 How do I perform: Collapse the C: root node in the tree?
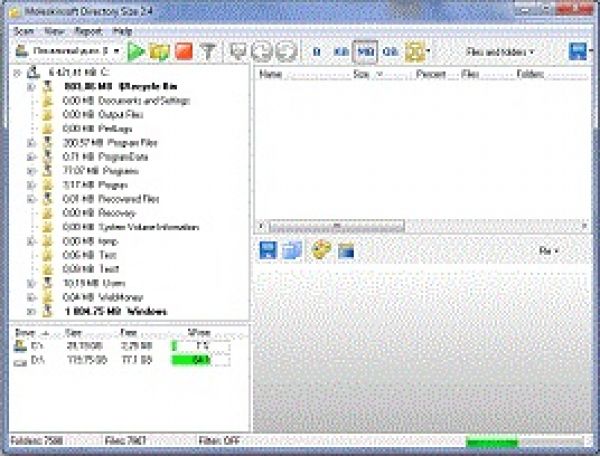tap(17, 72)
